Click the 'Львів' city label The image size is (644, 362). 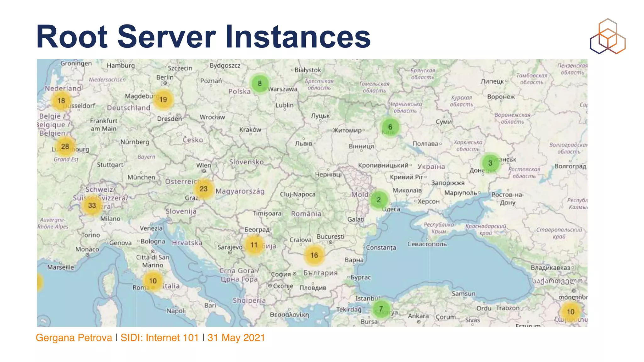303,144
